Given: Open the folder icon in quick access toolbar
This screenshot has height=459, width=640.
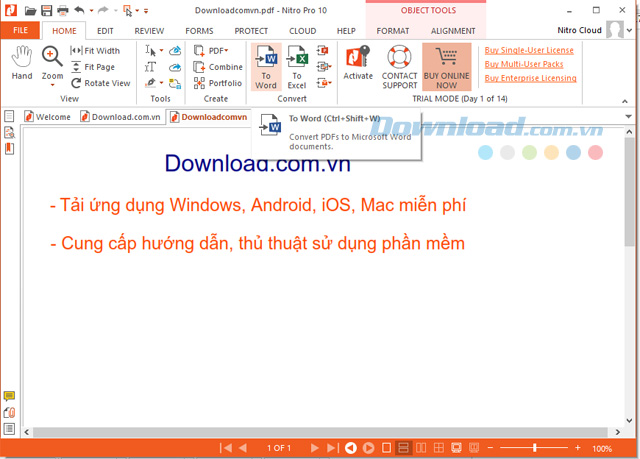Looking at the screenshot, I should (x=30, y=11).
